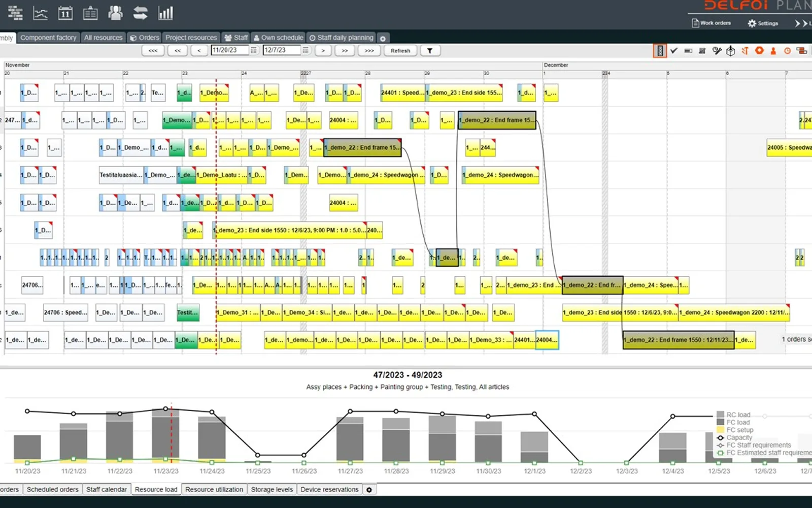The image size is (812, 508).
Task: Click the Refresh button
Action: [400, 51]
